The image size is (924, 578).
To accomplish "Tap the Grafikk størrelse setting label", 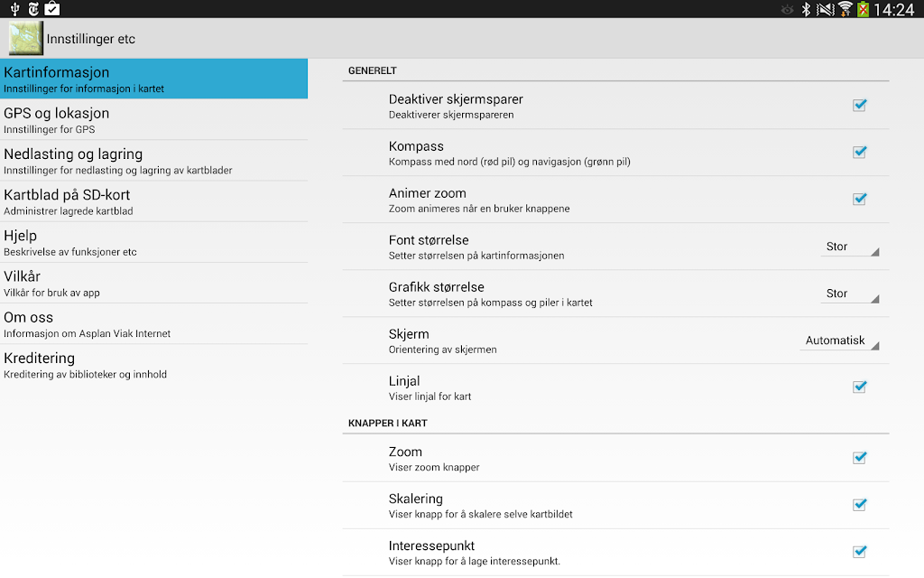I will (436, 287).
